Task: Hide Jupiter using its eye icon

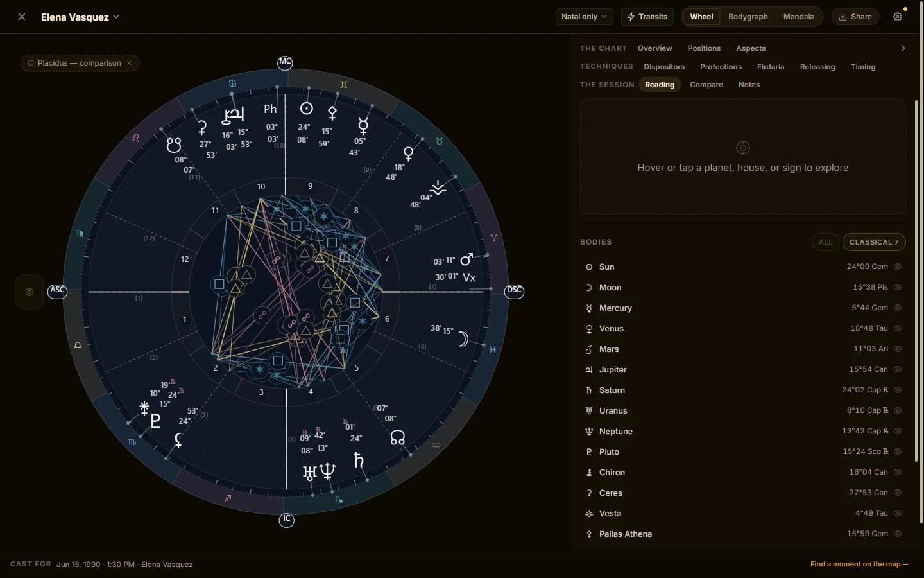Action: point(898,369)
